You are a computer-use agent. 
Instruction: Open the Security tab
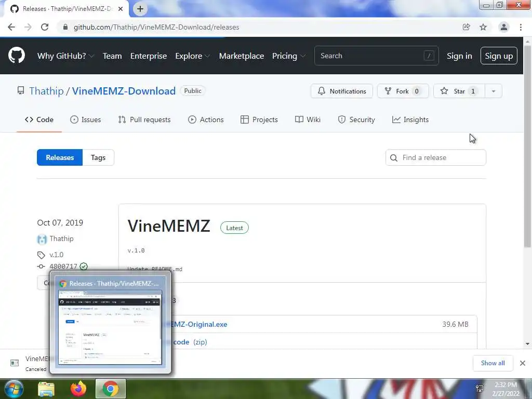coord(356,119)
